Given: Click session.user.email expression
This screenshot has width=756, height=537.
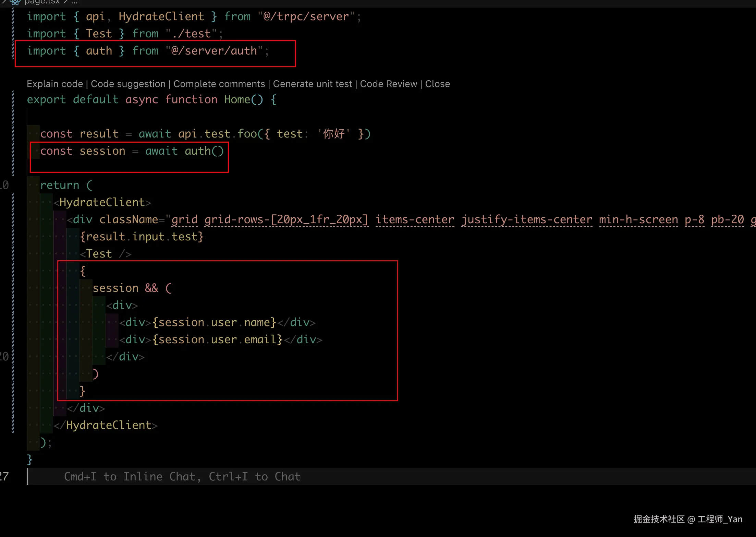Looking at the screenshot, I should click(217, 340).
